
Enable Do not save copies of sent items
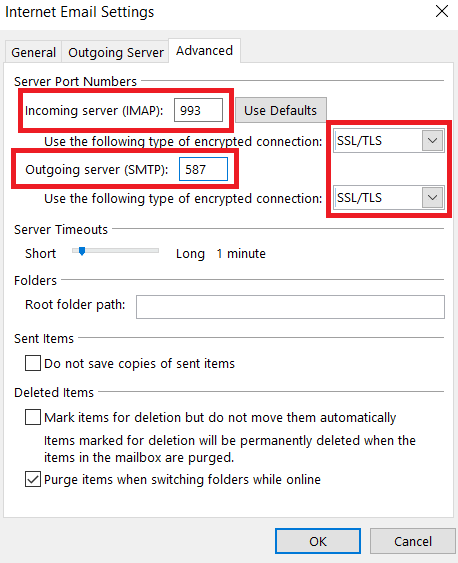(33, 363)
